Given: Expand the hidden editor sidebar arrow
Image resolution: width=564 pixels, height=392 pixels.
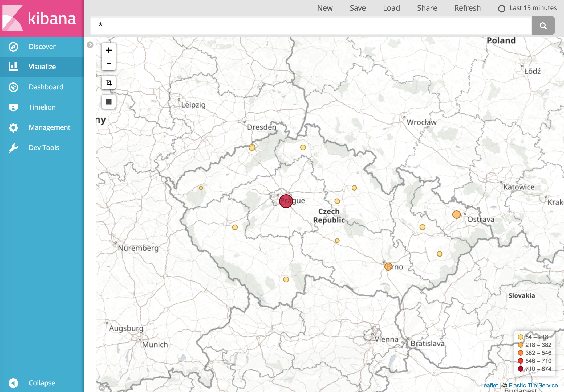Looking at the screenshot, I should coord(90,45).
